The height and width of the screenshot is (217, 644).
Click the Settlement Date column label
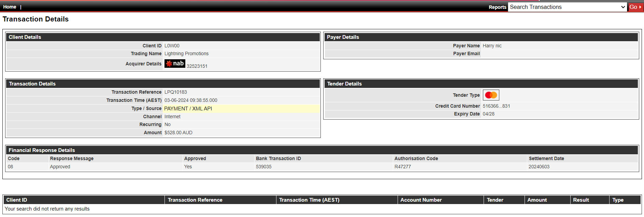pyautogui.click(x=546, y=158)
